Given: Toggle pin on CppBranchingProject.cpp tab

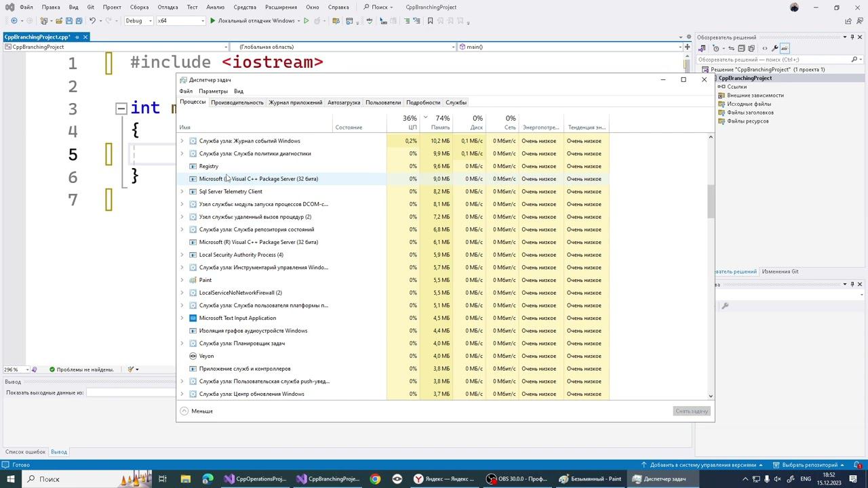Looking at the screenshot, I should pyautogui.click(x=77, y=37).
